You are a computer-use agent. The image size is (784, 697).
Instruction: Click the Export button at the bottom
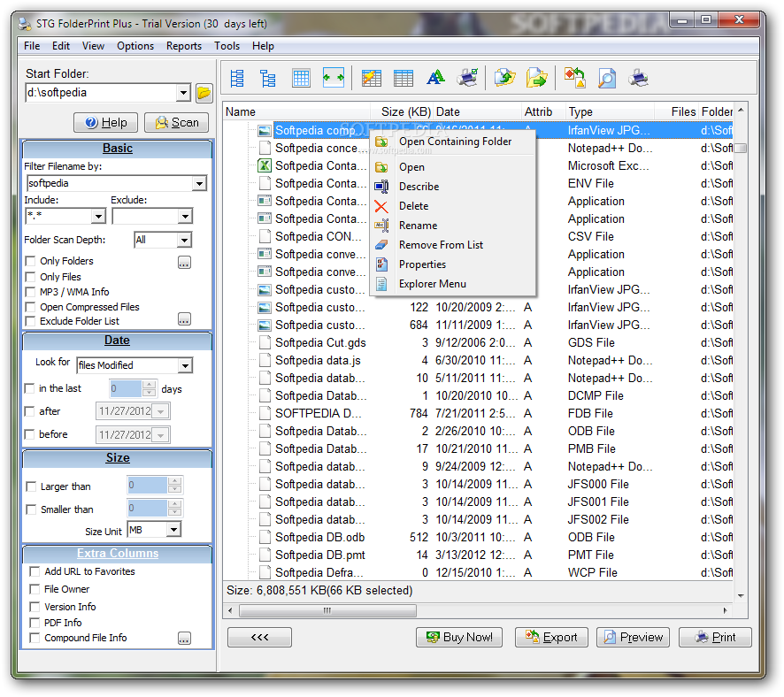551,637
